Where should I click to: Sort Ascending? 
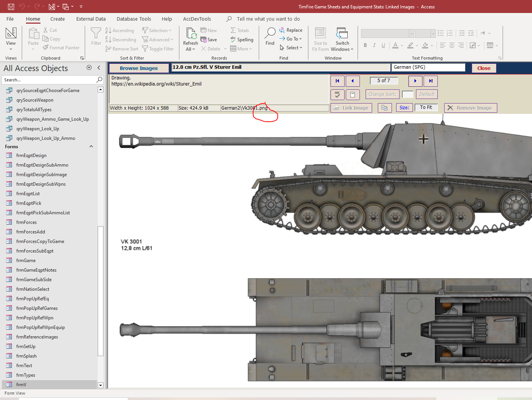[x=119, y=31]
